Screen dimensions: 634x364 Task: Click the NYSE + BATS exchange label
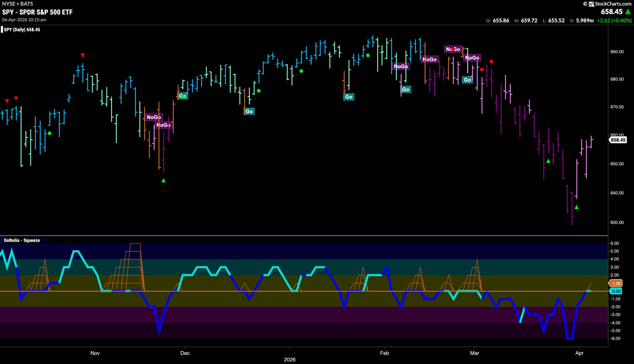(18, 4)
